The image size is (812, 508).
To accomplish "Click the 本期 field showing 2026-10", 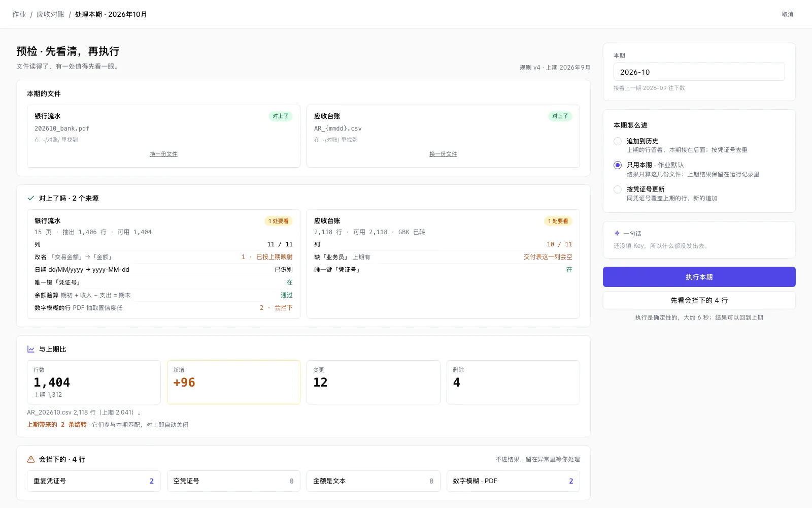I will (x=699, y=72).
